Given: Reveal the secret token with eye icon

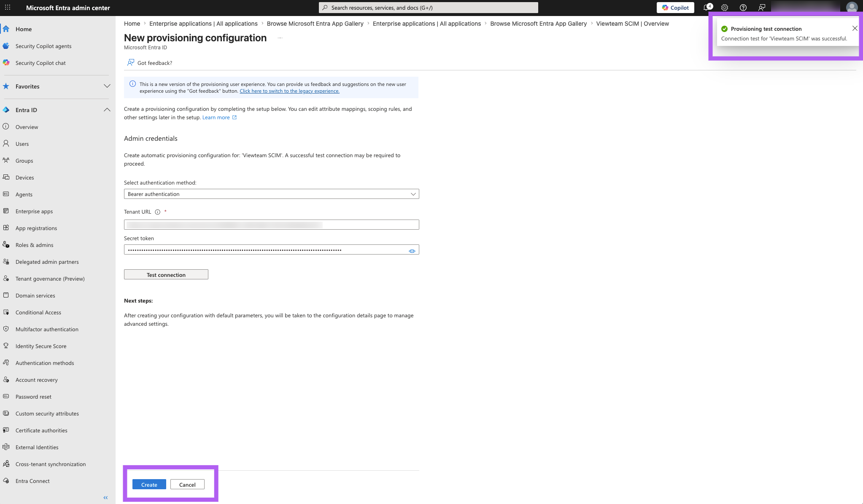Looking at the screenshot, I should (x=412, y=251).
